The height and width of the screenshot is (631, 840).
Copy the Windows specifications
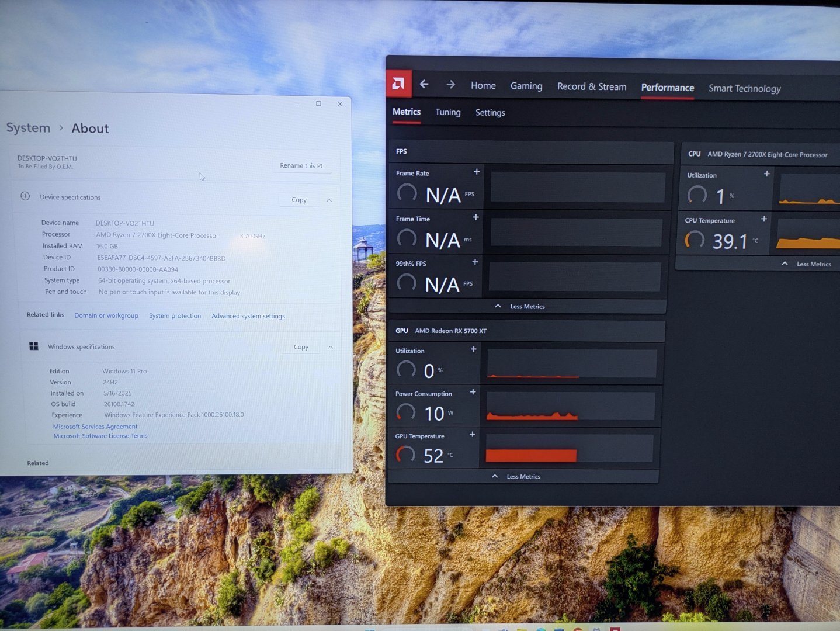pyautogui.click(x=301, y=347)
